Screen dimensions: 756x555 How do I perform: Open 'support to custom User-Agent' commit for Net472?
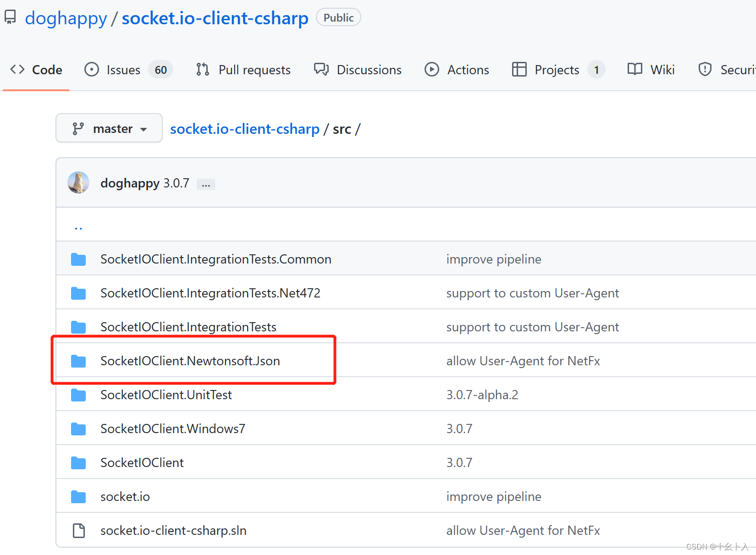click(x=533, y=293)
